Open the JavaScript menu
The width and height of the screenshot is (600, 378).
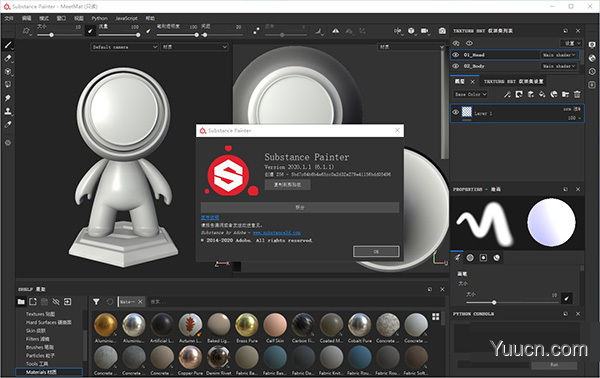(x=126, y=18)
